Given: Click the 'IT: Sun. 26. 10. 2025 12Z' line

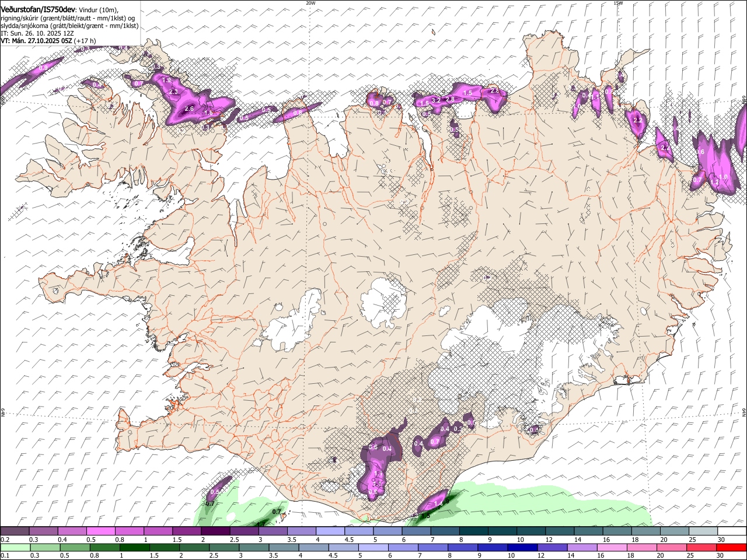Looking at the screenshot, I should 37,34.
